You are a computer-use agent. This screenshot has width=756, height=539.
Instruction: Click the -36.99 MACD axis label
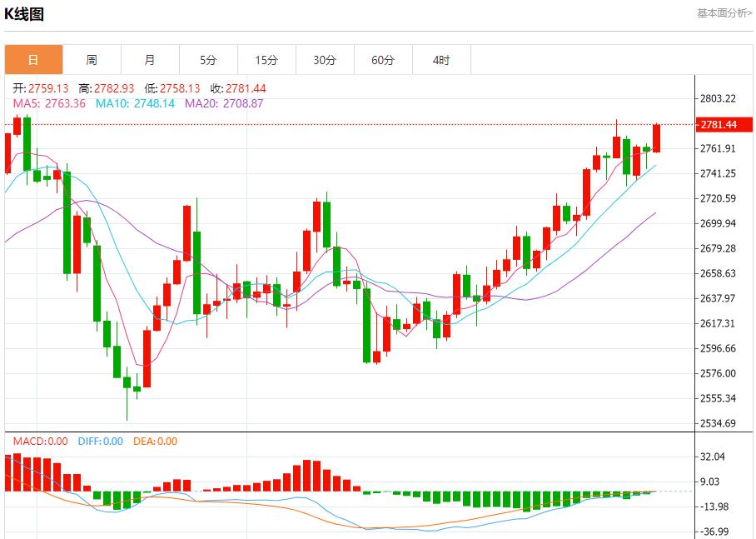(x=714, y=532)
